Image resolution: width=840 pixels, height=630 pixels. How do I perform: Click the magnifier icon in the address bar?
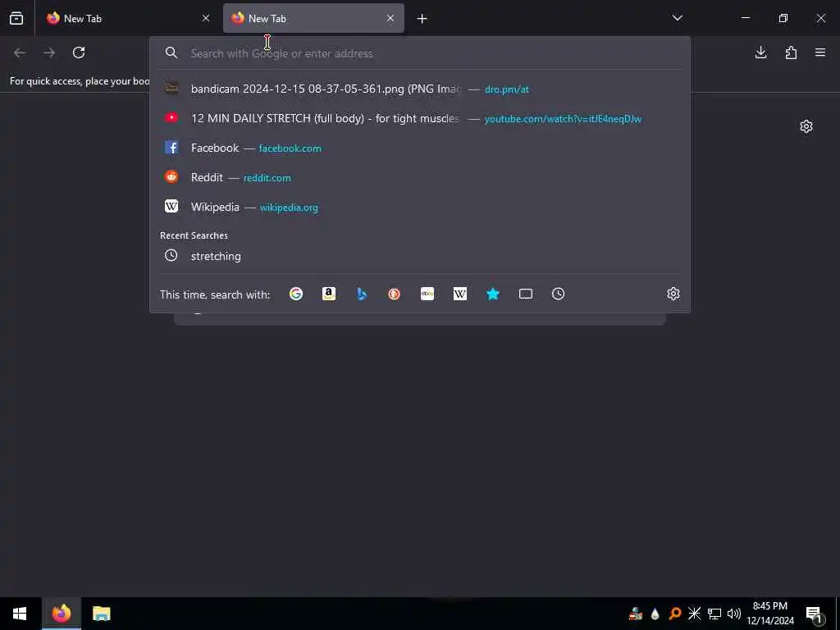click(171, 52)
